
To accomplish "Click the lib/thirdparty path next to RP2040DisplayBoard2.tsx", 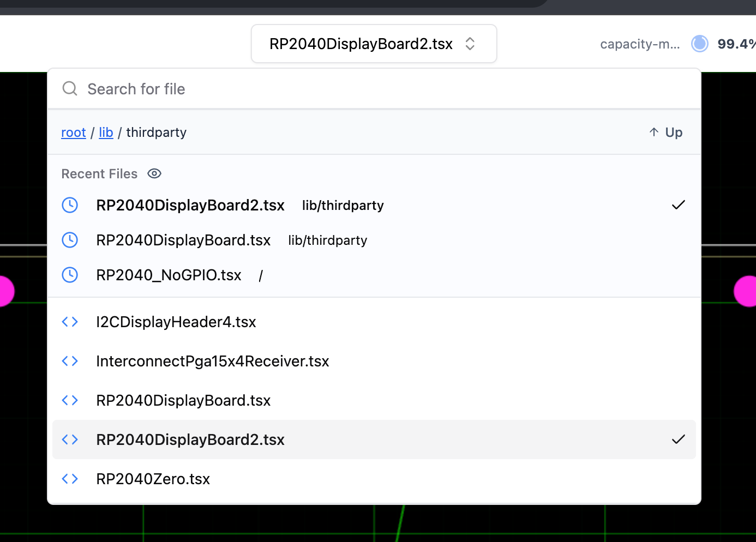I will tap(343, 206).
